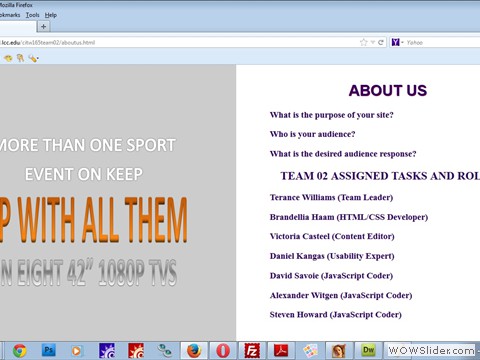
Task: Open FileZilla from the taskbar
Action: pyautogui.click(x=252, y=351)
